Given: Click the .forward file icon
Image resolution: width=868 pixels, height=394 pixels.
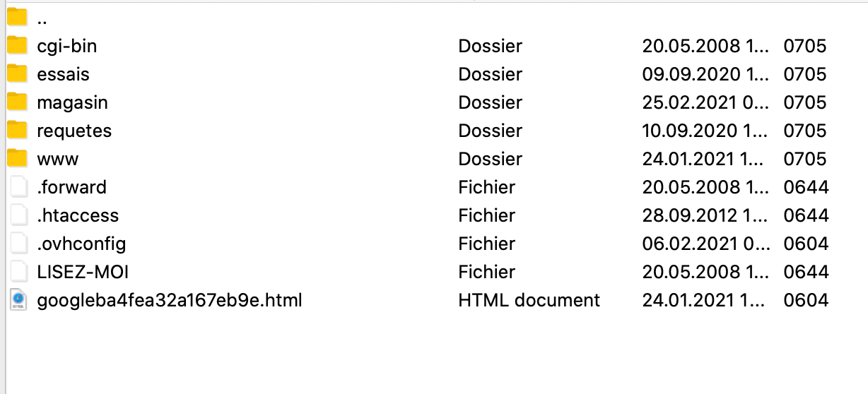Looking at the screenshot, I should 18,187.
